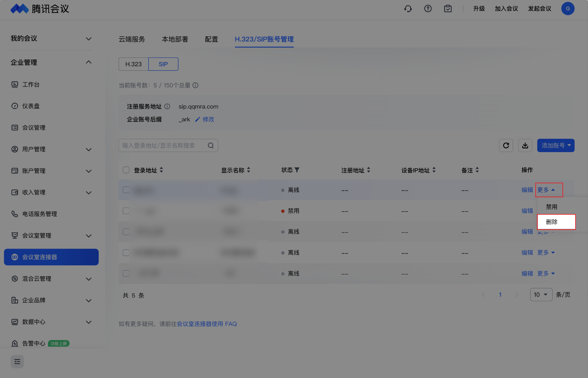Click the 修改 link for account suffix
Screen dimensions: 588x378
(208, 119)
